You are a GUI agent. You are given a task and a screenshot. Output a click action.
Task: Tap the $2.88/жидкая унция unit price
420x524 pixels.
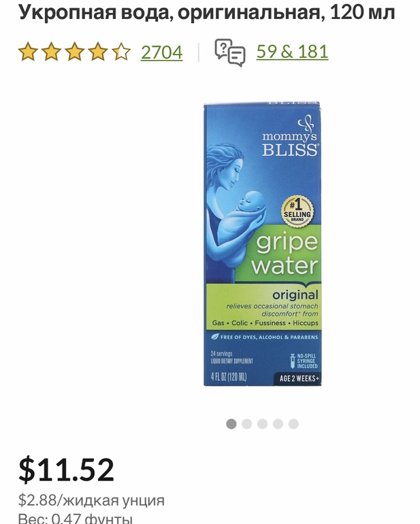click(x=91, y=500)
